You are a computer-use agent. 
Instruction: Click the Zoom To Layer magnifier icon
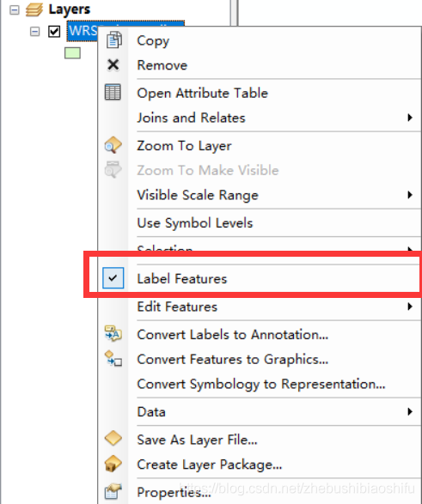113,145
